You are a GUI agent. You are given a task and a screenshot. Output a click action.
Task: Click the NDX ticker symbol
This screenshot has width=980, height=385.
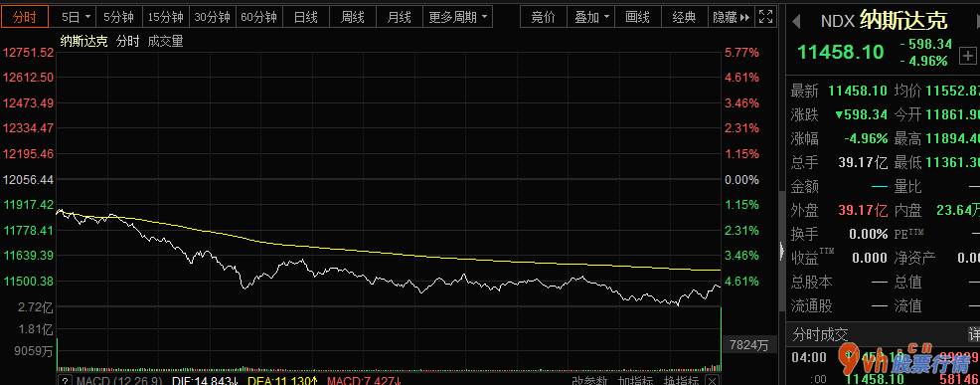point(837,21)
